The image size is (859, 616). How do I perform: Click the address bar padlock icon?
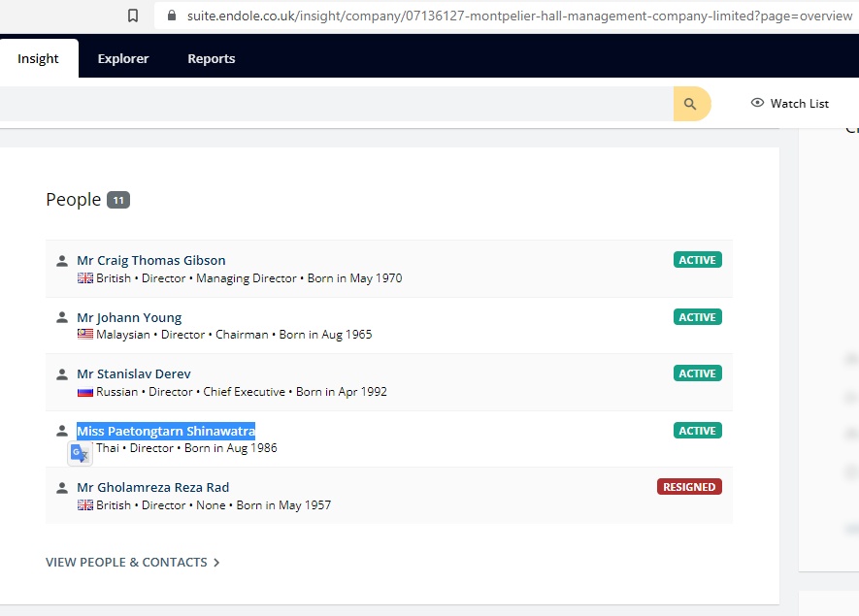[173, 16]
